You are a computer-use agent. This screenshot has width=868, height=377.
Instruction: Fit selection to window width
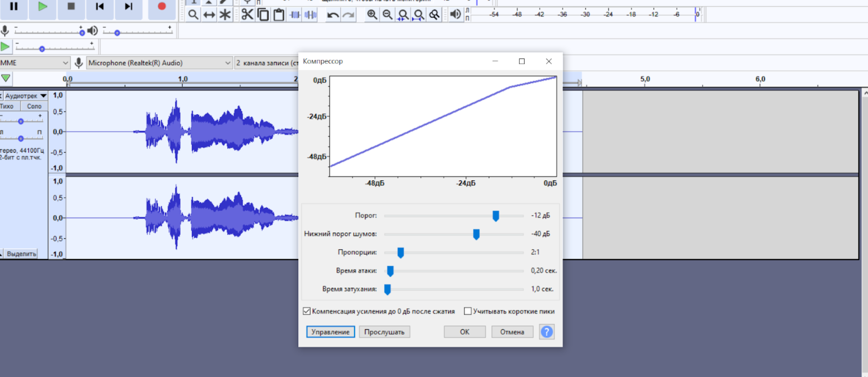403,15
